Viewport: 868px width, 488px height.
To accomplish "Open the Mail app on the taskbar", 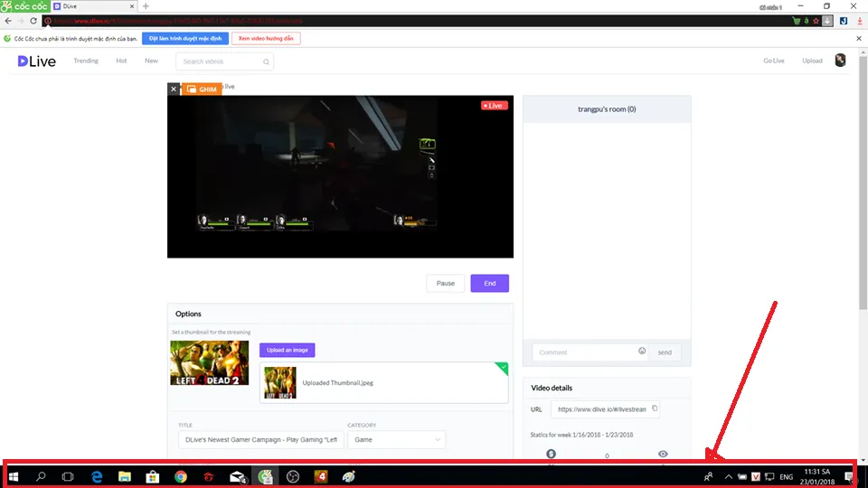I will pyautogui.click(x=238, y=476).
